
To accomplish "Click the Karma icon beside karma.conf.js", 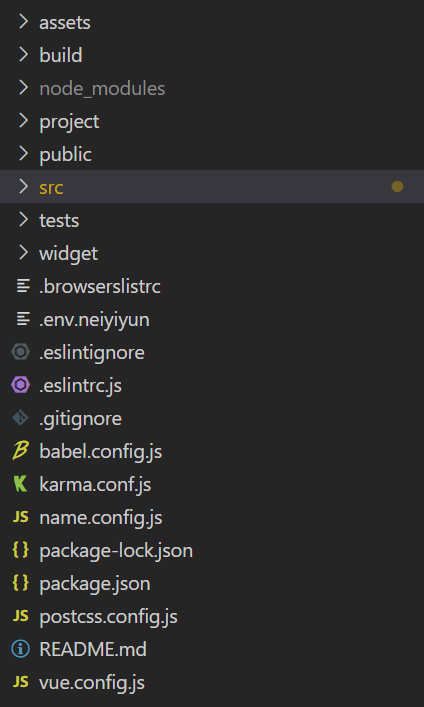I will click(x=20, y=484).
